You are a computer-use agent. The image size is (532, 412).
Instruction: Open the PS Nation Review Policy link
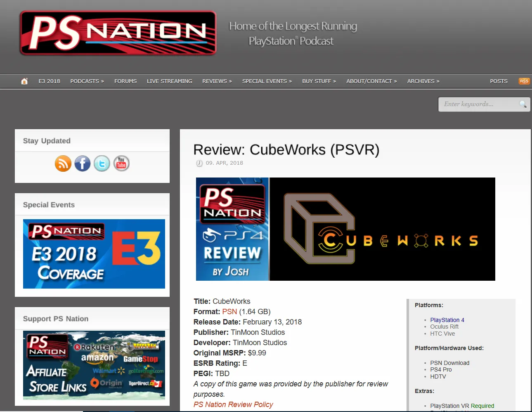tap(233, 405)
